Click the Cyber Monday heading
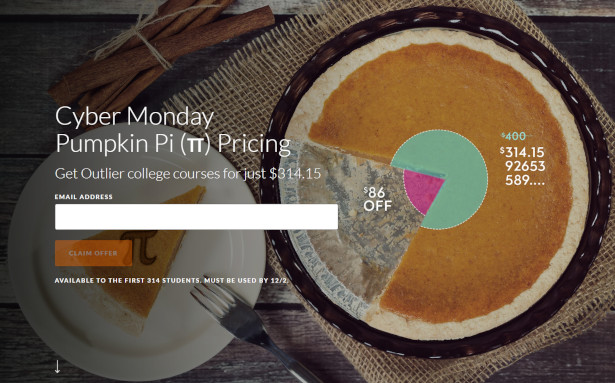615x383 pixels. [x=135, y=117]
